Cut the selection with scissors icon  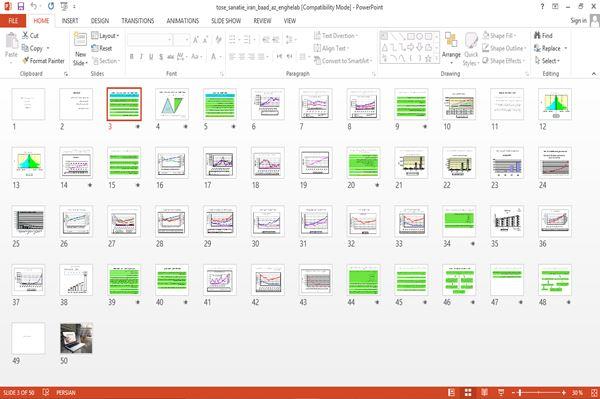(x=30, y=36)
